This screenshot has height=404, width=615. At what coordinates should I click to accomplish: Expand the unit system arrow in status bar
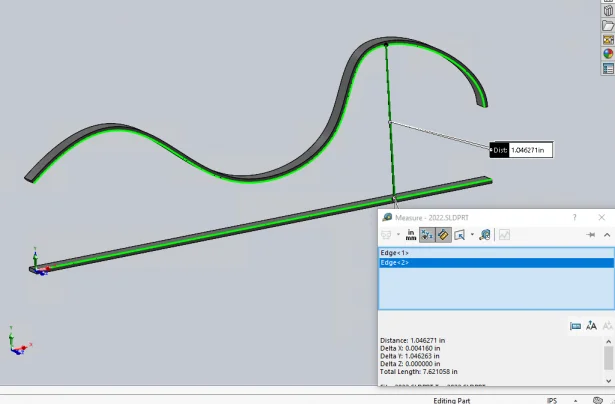(575, 401)
